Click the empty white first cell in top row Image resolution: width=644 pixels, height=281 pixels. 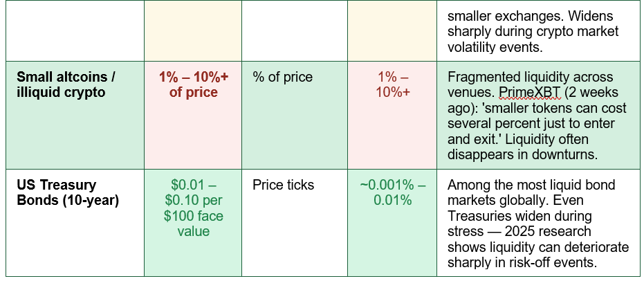click(75, 31)
